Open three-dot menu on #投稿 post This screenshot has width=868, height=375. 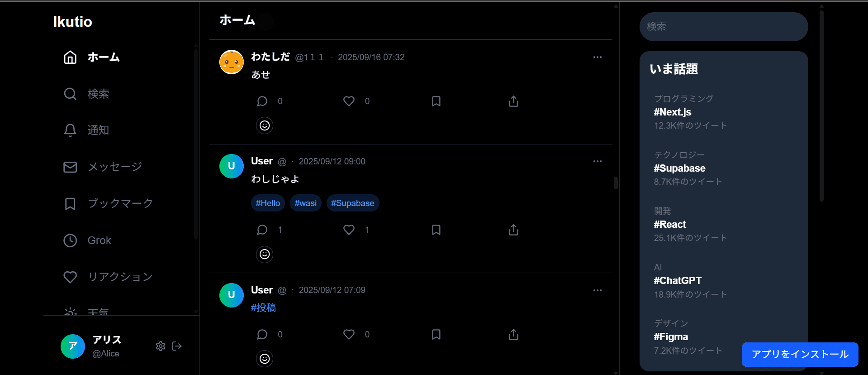click(598, 290)
